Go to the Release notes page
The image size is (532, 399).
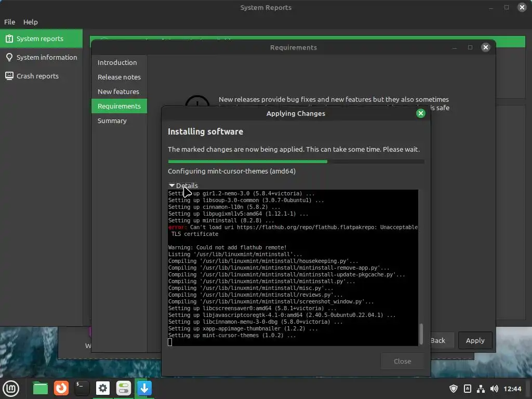coord(119,77)
